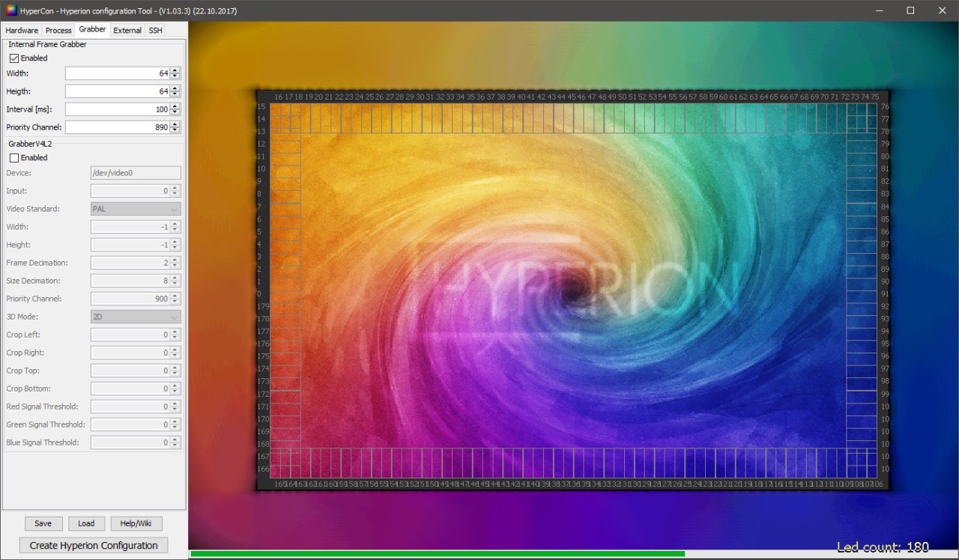Screen dimensions: 959x560
Task: Switch to the Hardware tab
Action: pyautogui.click(x=22, y=30)
